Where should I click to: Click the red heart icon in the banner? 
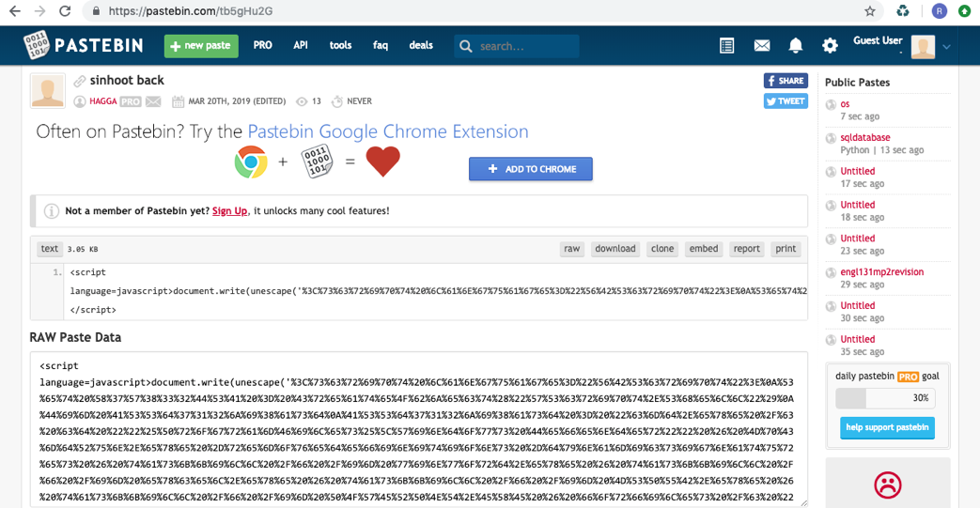(382, 162)
